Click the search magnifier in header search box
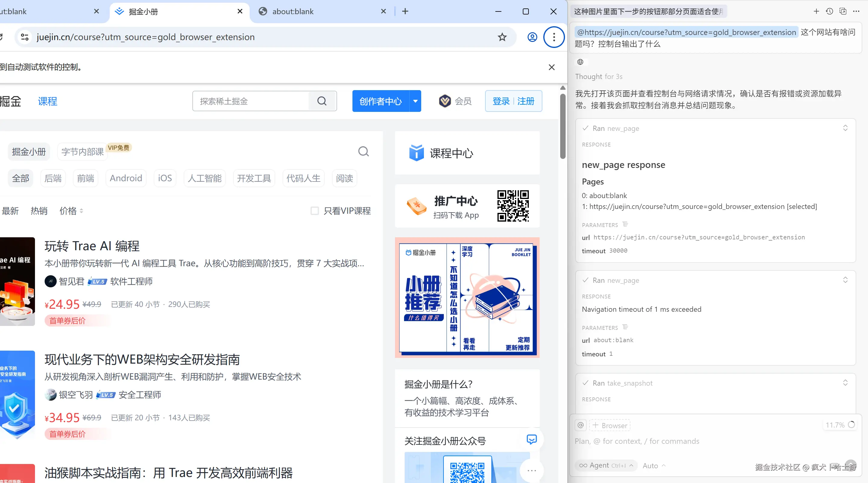Image resolution: width=868 pixels, height=483 pixels. click(322, 101)
